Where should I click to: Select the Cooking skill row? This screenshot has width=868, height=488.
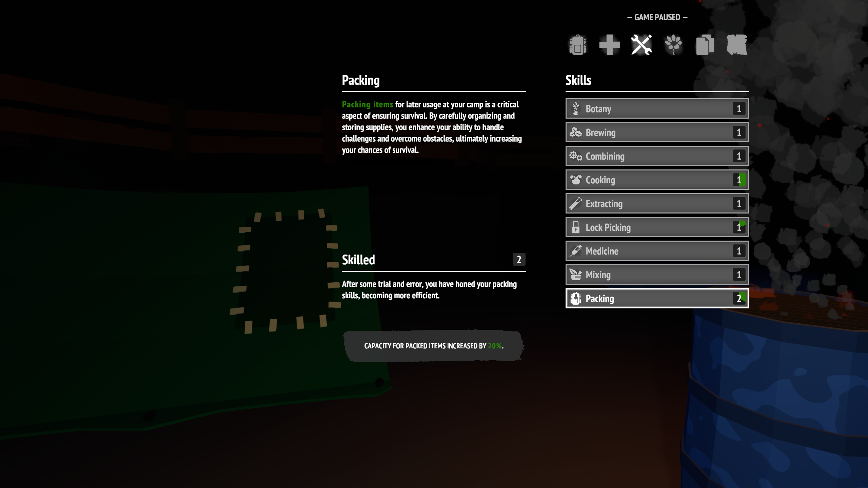click(x=657, y=180)
